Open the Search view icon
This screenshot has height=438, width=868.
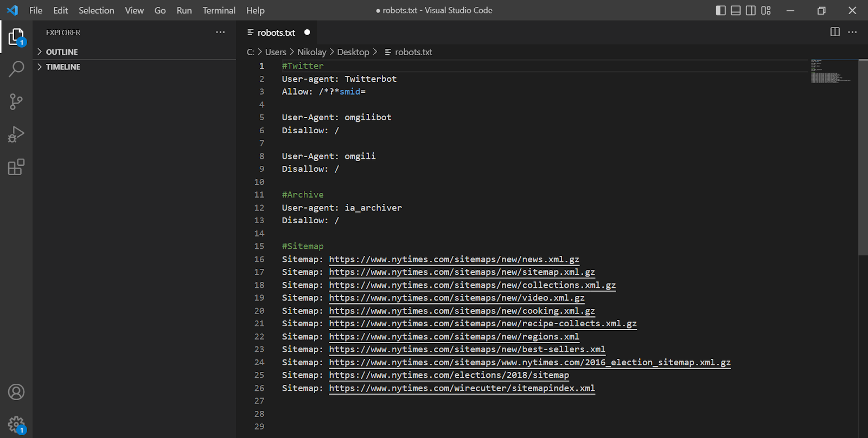[x=16, y=69]
